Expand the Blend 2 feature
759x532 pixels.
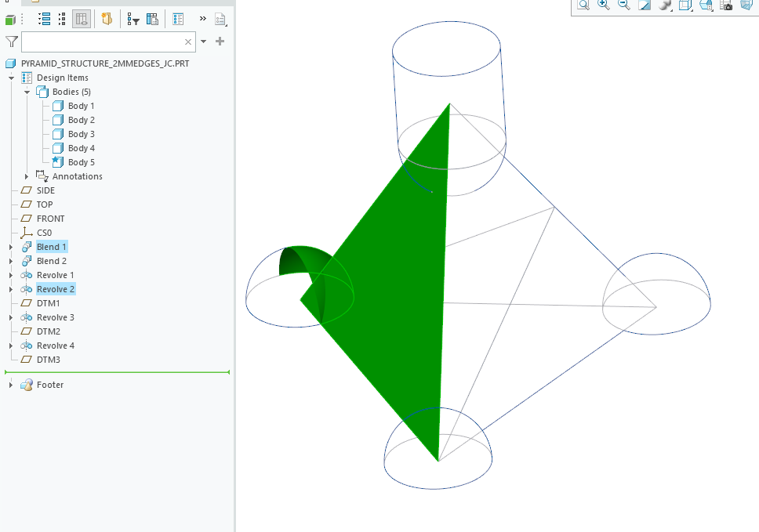[11, 261]
